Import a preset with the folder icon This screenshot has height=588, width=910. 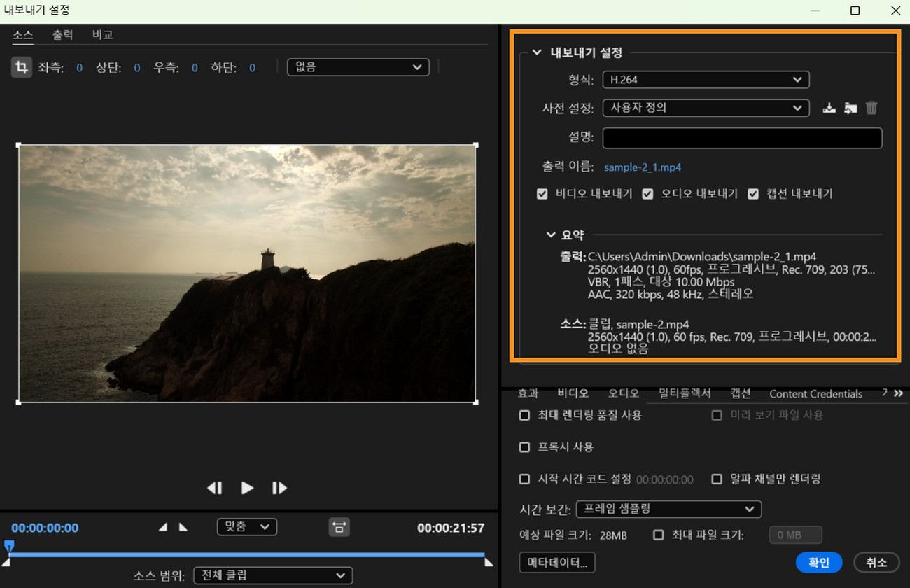pos(850,108)
